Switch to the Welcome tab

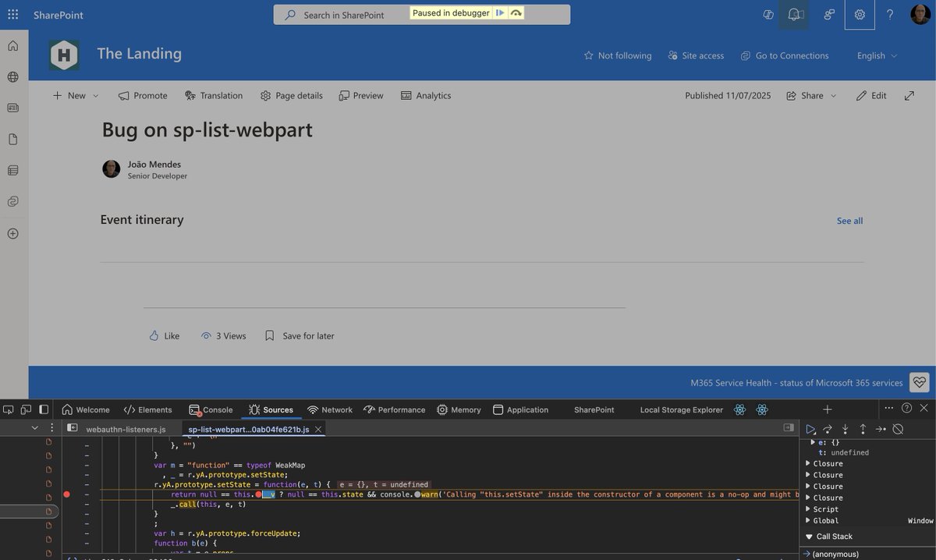(86, 409)
